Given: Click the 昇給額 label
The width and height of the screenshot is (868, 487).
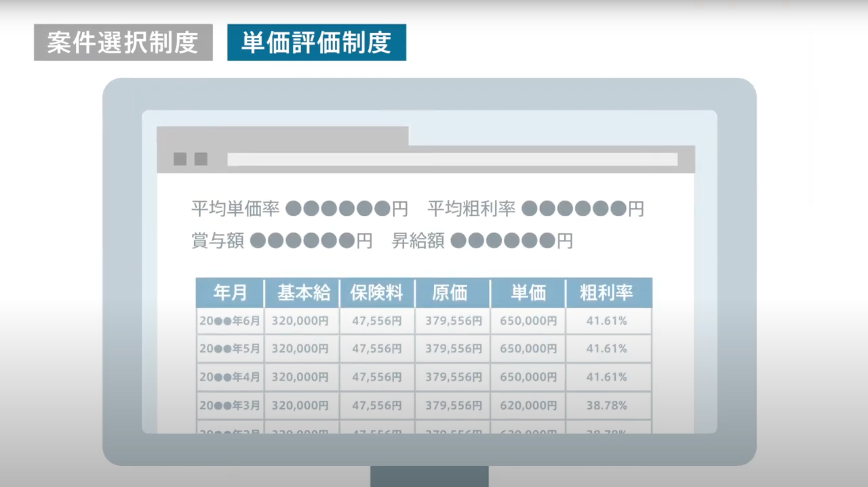Looking at the screenshot, I should pos(418,241).
